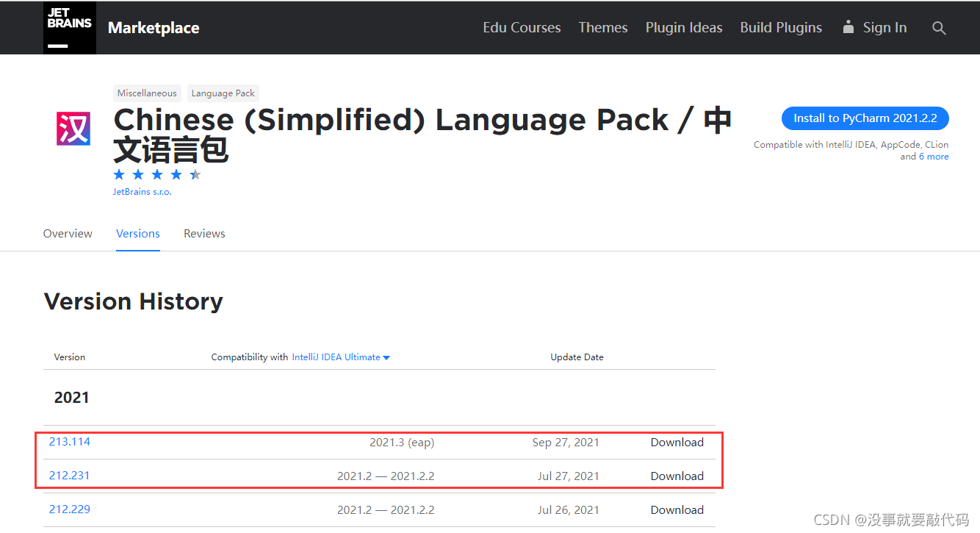Go to Marketplace home

pyautogui.click(x=154, y=28)
